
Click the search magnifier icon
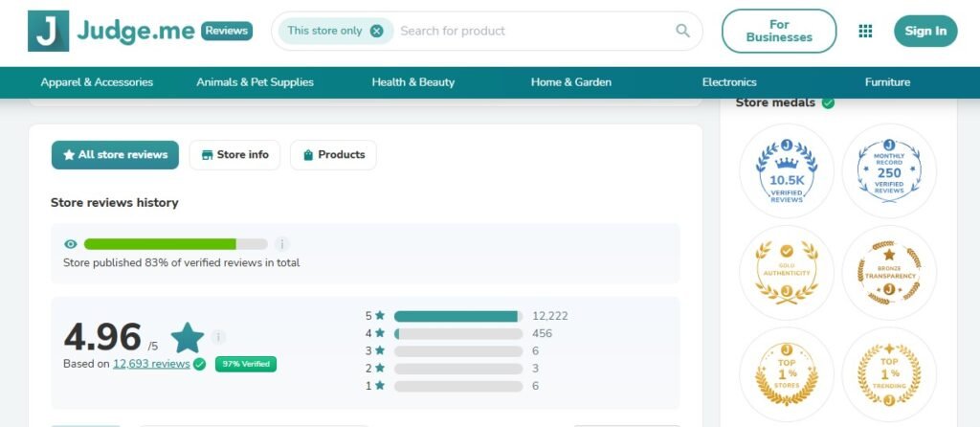pos(682,31)
